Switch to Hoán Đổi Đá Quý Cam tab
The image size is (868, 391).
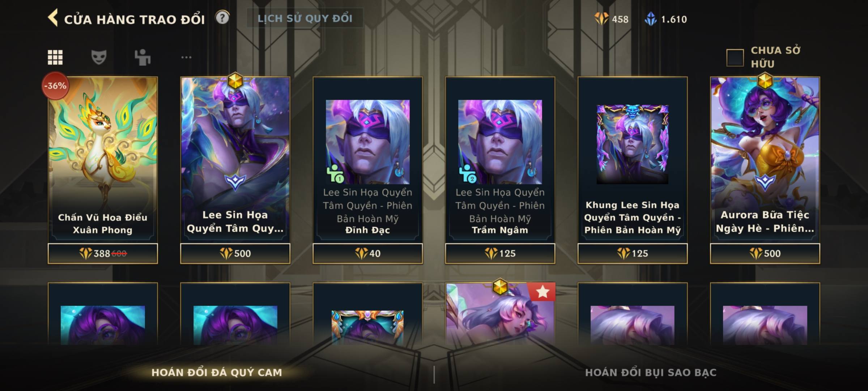click(217, 373)
